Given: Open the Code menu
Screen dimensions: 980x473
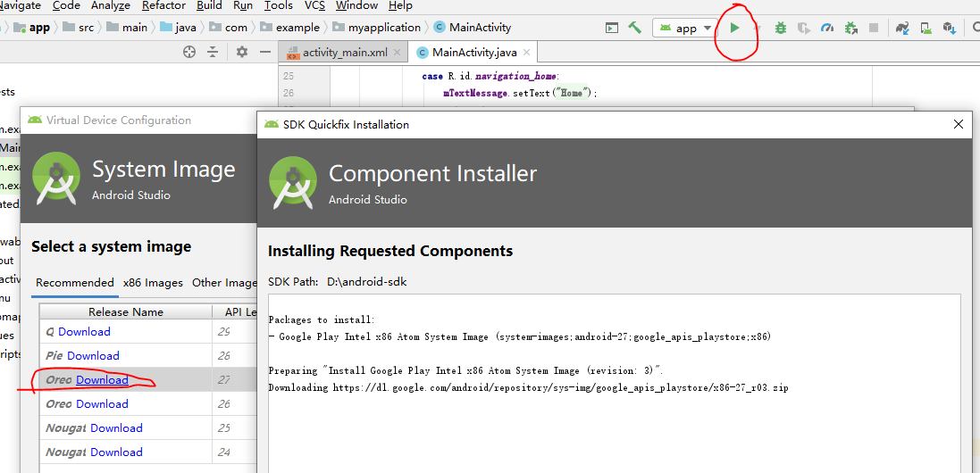Looking at the screenshot, I should point(65,5).
